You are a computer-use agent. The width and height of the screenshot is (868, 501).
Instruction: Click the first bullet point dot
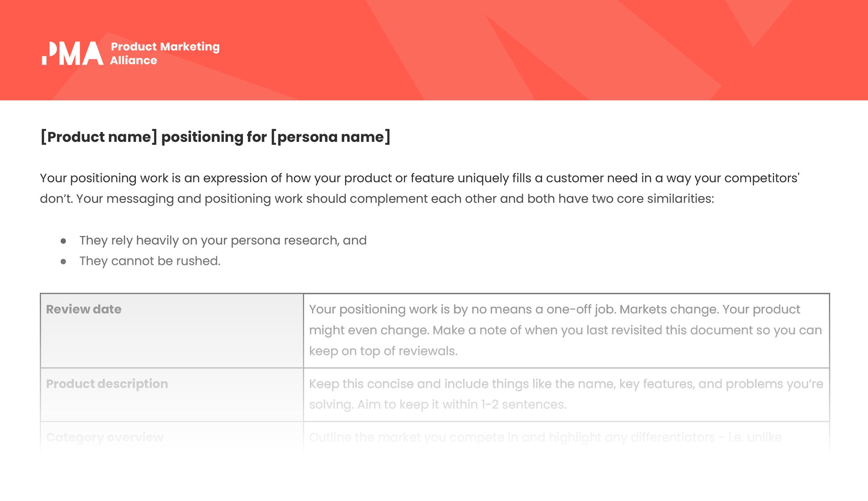63,241
